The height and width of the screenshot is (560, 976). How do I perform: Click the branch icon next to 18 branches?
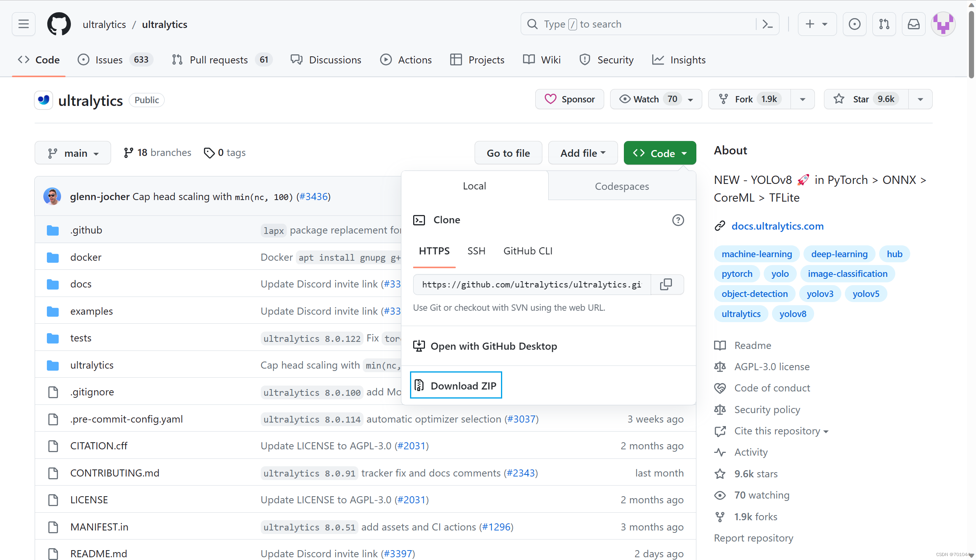[128, 153]
